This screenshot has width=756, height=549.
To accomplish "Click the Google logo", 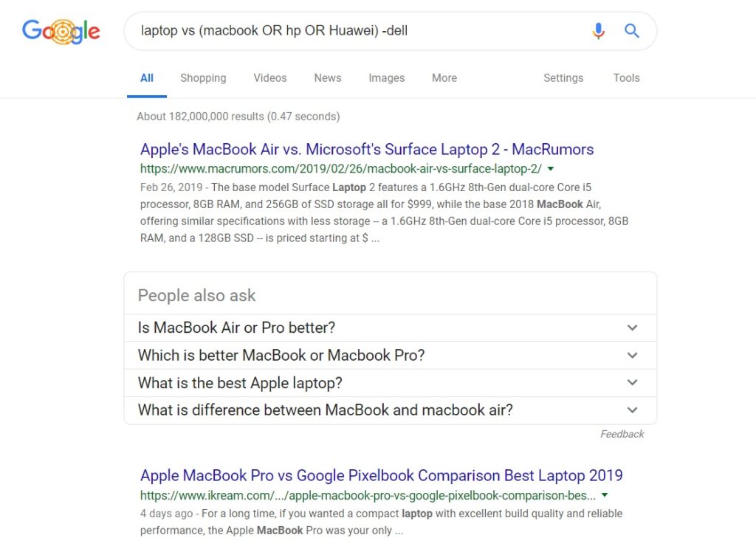I will (61, 31).
